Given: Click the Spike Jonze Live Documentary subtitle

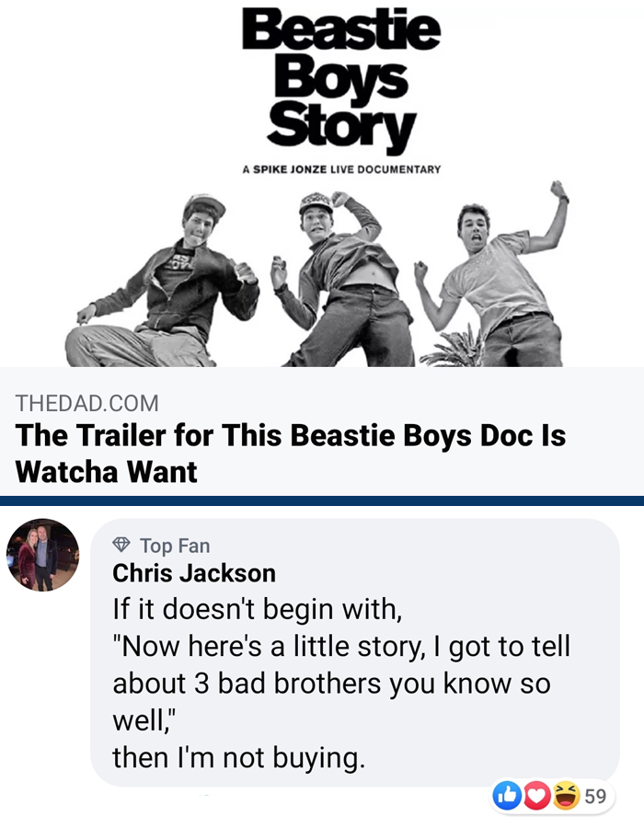Looking at the screenshot, I should (341, 169).
